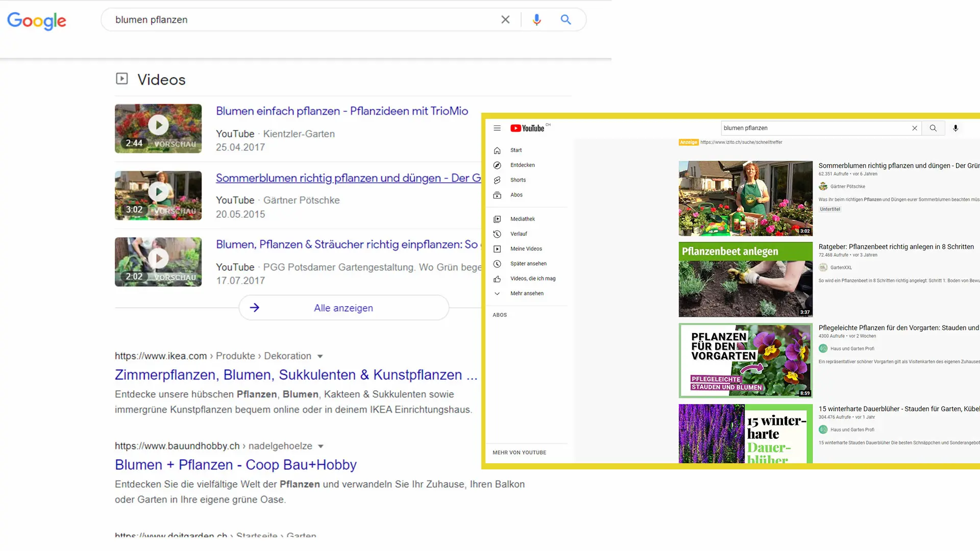The width and height of the screenshot is (980, 551).
Task: Play the 2:02 Potsdamer Garten thumbnail
Action: pyautogui.click(x=158, y=262)
